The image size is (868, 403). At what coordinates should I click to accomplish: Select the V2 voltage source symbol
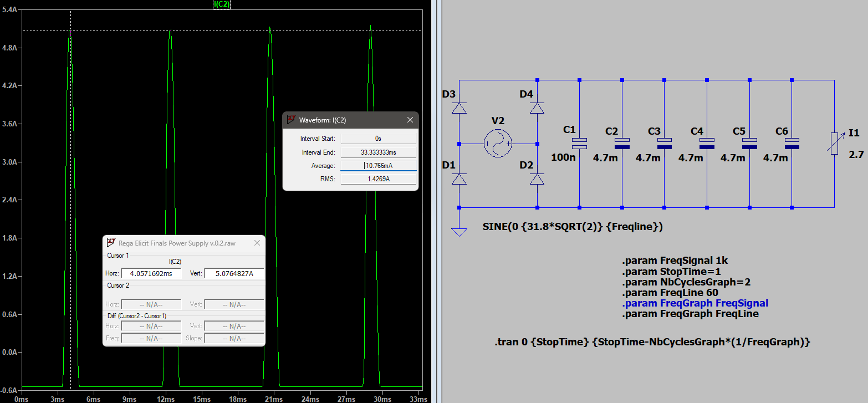click(x=497, y=144)
